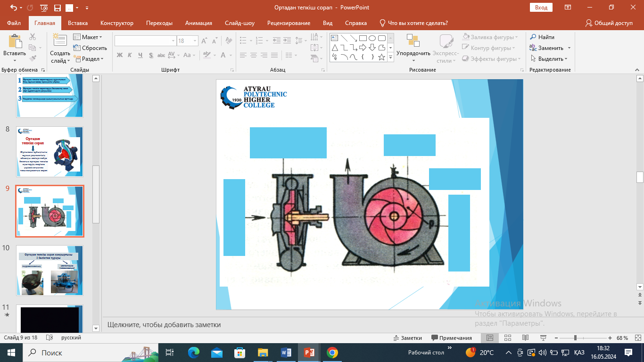Expand the Выделить selection dropdown
Image resolution: width=644 pixels, height=362 pixels.
point(549,59)
